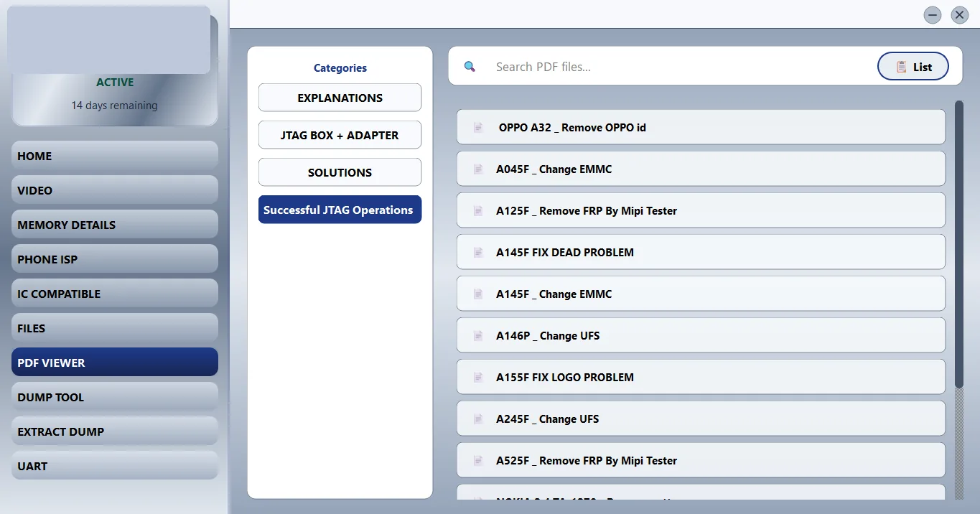Select the PDF VIEWER sidebar item

[x=115, y=363]
